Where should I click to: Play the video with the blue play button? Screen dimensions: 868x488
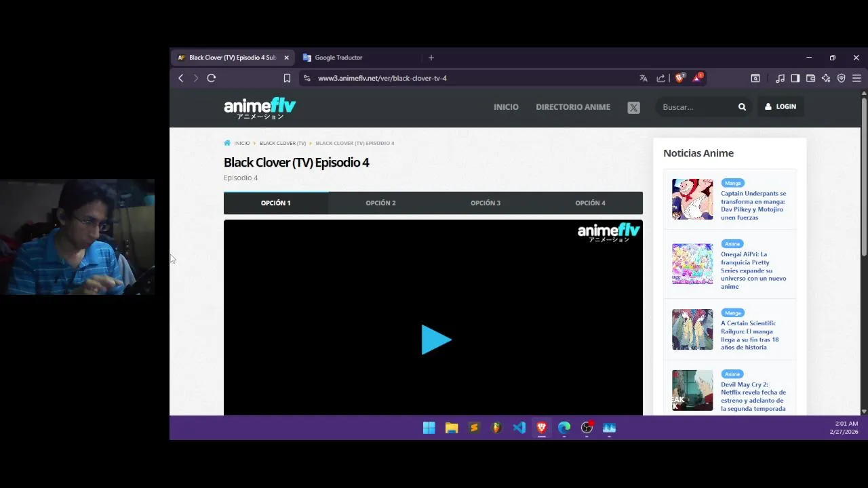pos(435,340)
